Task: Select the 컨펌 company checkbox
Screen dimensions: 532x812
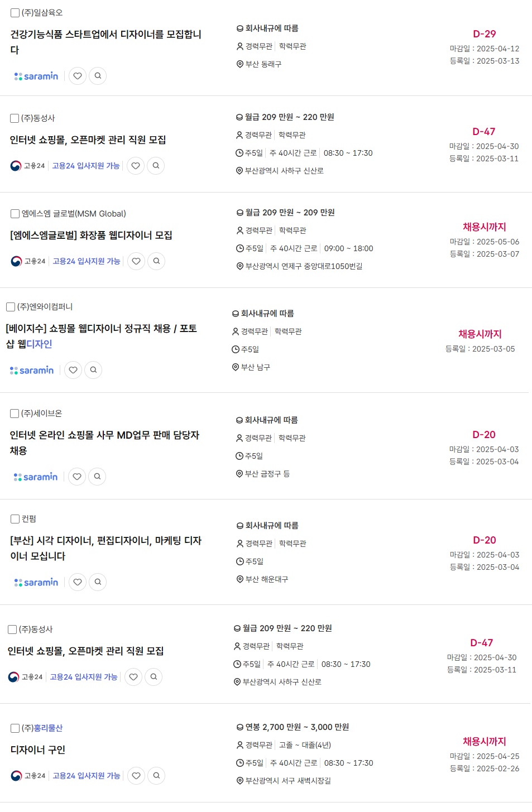Action: pos(15,518)
